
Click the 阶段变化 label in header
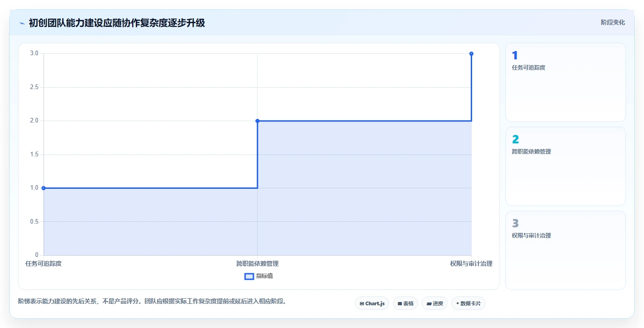(x=613, y=22)
